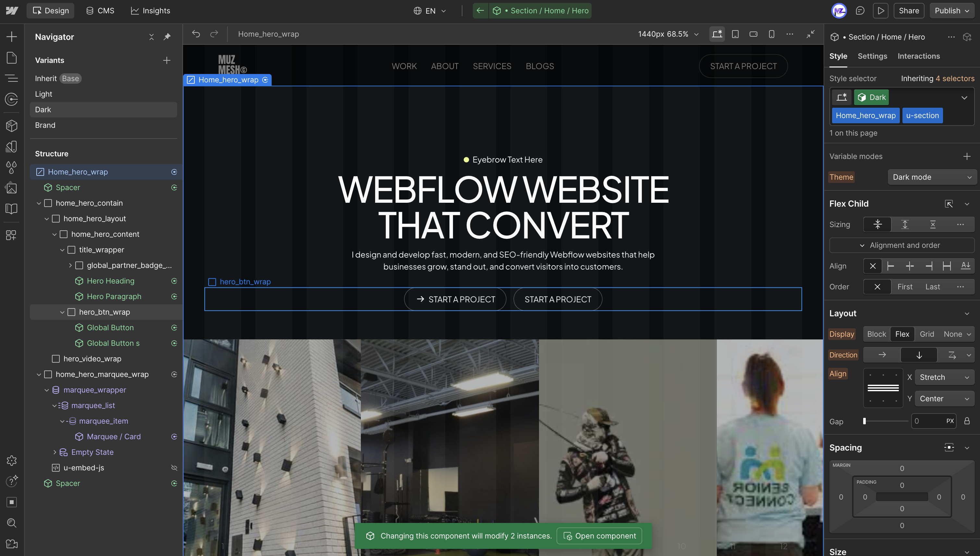The height and width of the screenshot is (556, 980).
Task: Undo the last action
Action: tap(196, 34)
